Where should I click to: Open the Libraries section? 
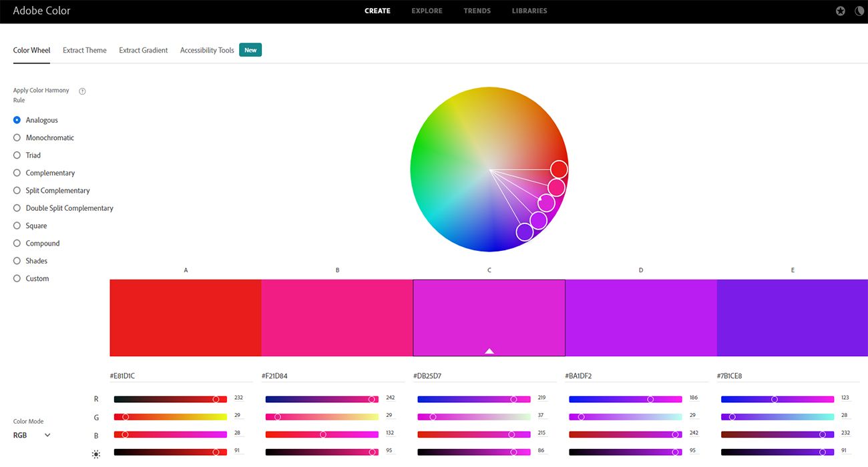coord(529,11)
